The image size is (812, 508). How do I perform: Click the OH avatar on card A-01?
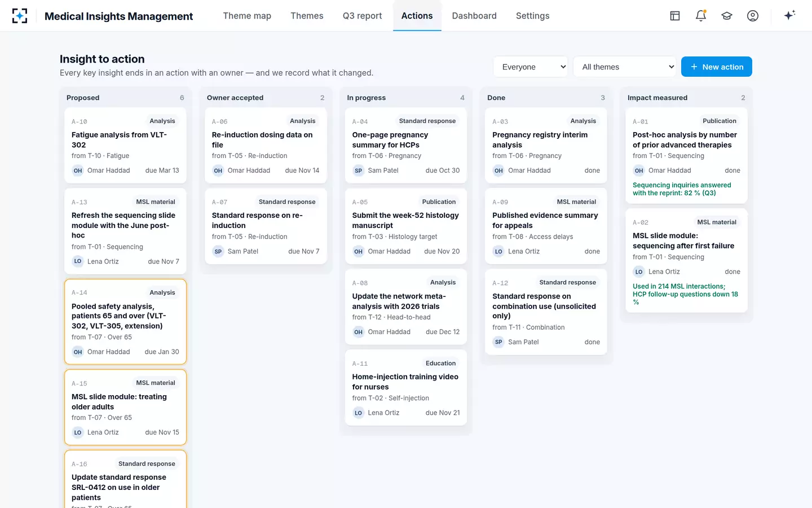click(x=639, y=170)
